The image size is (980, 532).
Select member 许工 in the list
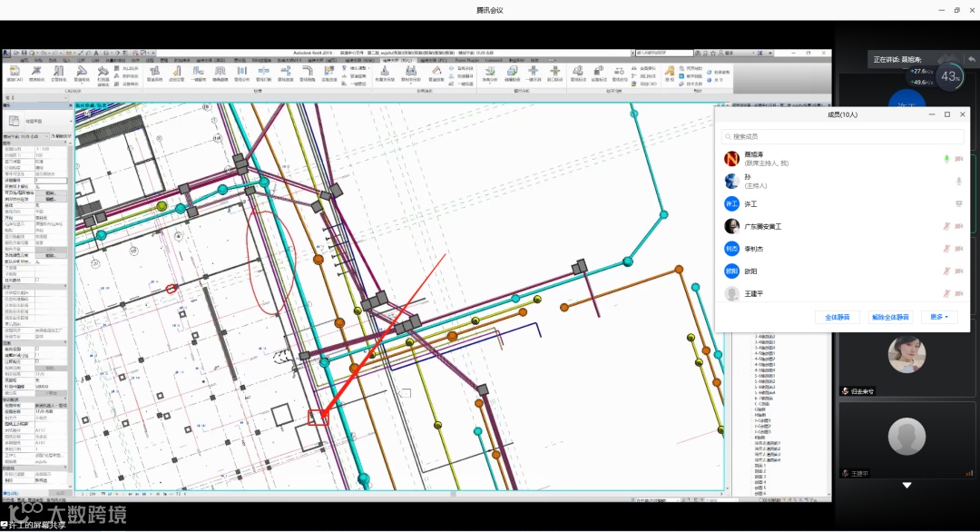(842, 203)
